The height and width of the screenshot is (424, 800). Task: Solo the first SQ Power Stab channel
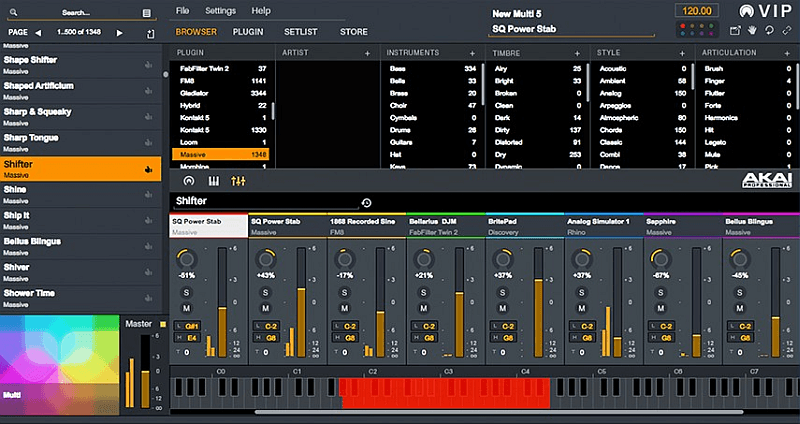pos(187,292)
